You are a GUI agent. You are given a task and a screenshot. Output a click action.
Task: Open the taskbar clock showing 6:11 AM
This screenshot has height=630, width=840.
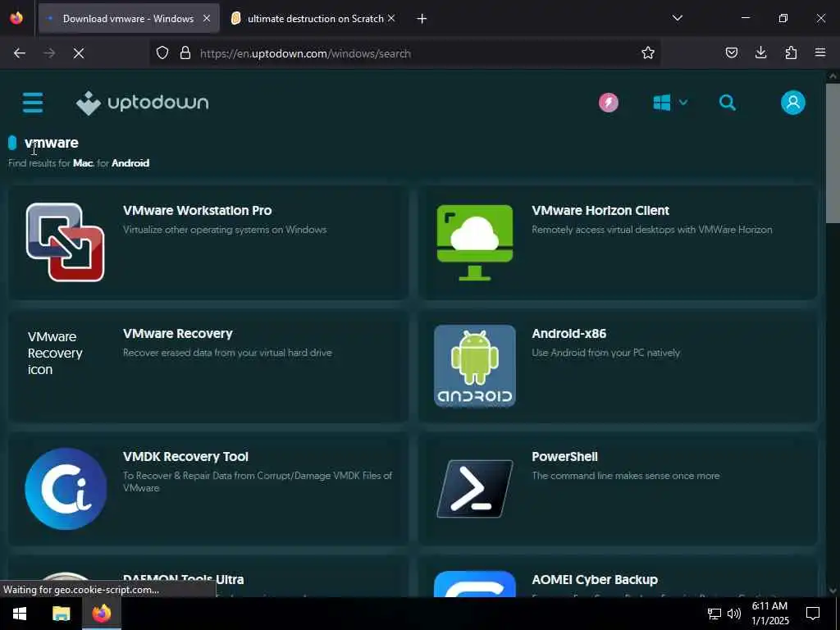coord(769,614)
